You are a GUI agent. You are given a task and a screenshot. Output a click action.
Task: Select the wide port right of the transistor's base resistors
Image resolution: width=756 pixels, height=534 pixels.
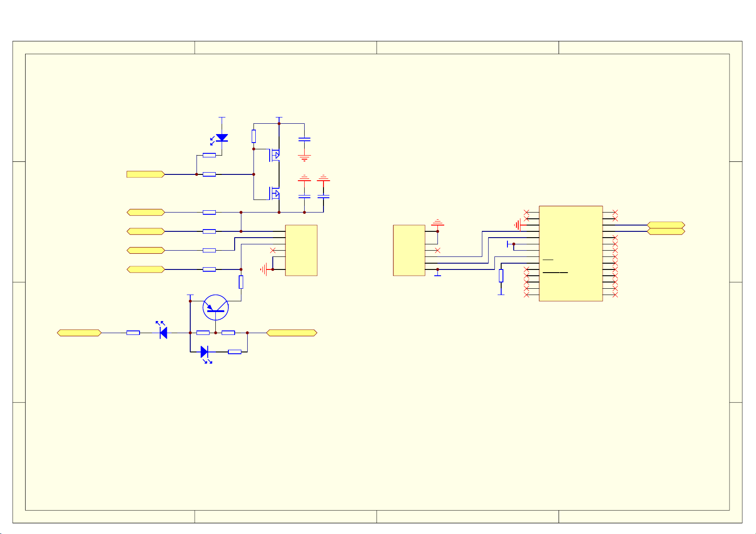(x=292, y=333)
